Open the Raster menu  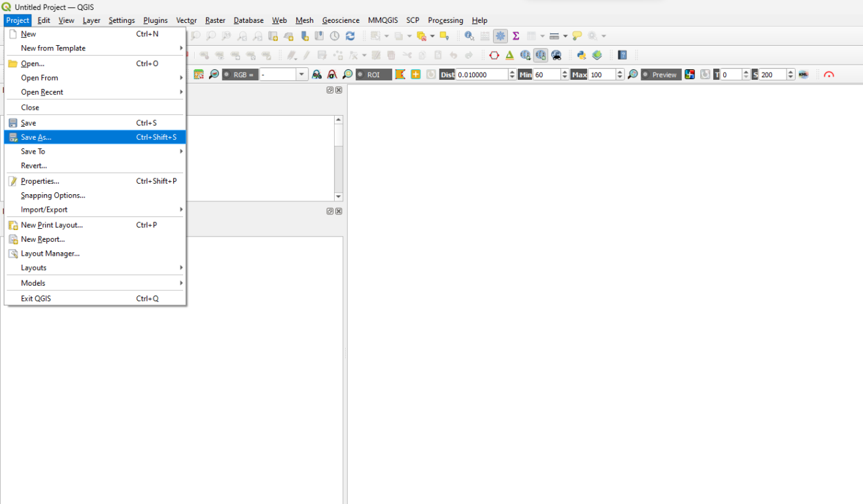[214, 20]
